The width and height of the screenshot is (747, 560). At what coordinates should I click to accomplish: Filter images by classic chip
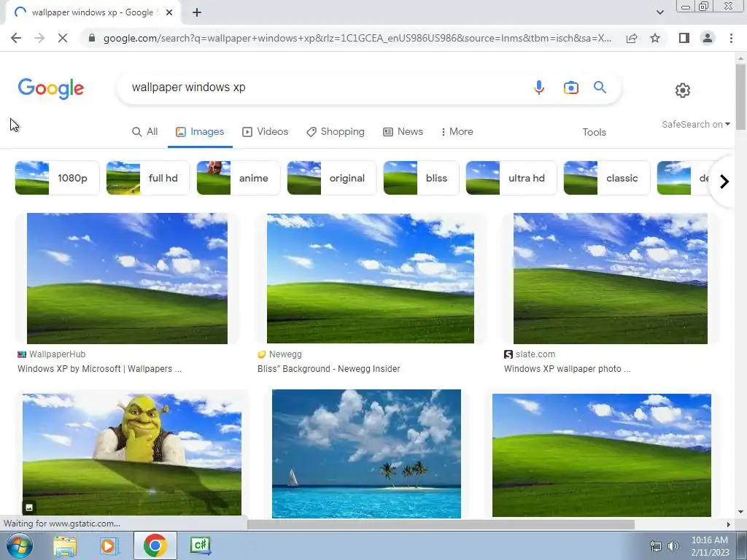(606, 178)
